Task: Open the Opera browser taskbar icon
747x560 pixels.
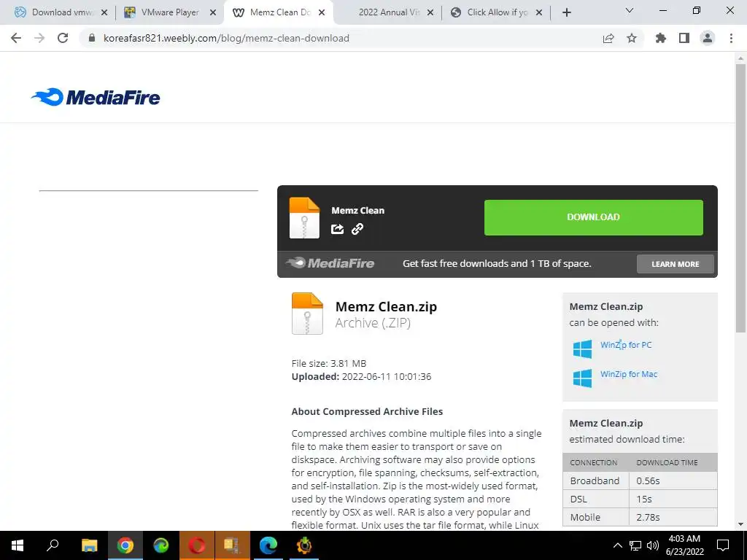Action: tap(197, 545)
